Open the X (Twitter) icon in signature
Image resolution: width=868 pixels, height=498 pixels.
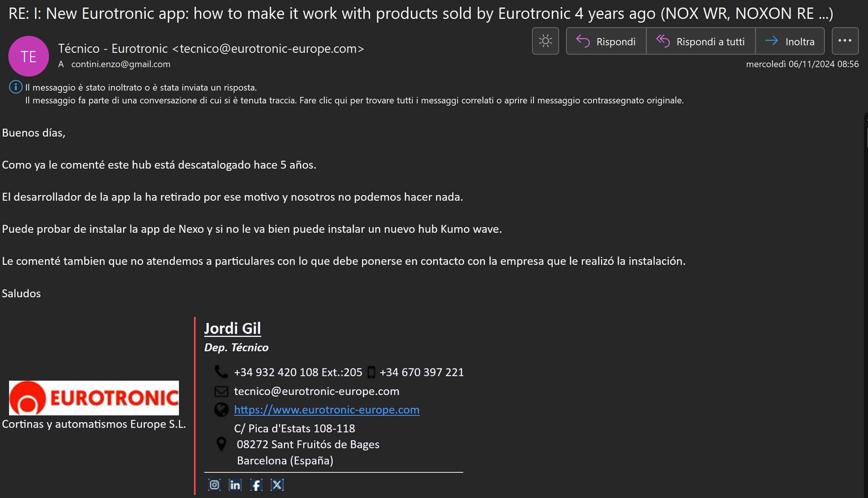click(277, 485)
